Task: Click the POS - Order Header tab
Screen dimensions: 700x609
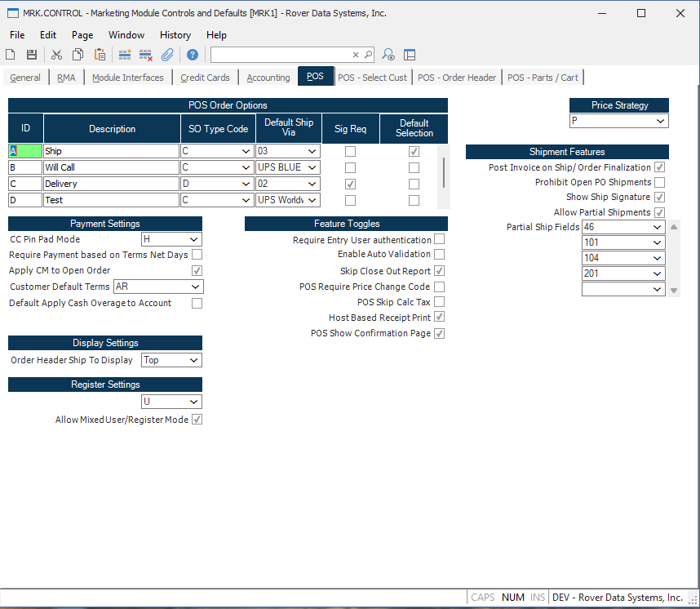Action: coord(457,77)
